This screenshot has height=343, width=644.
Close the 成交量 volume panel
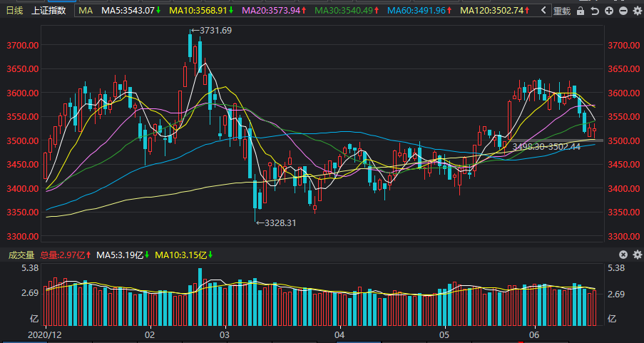623,255
